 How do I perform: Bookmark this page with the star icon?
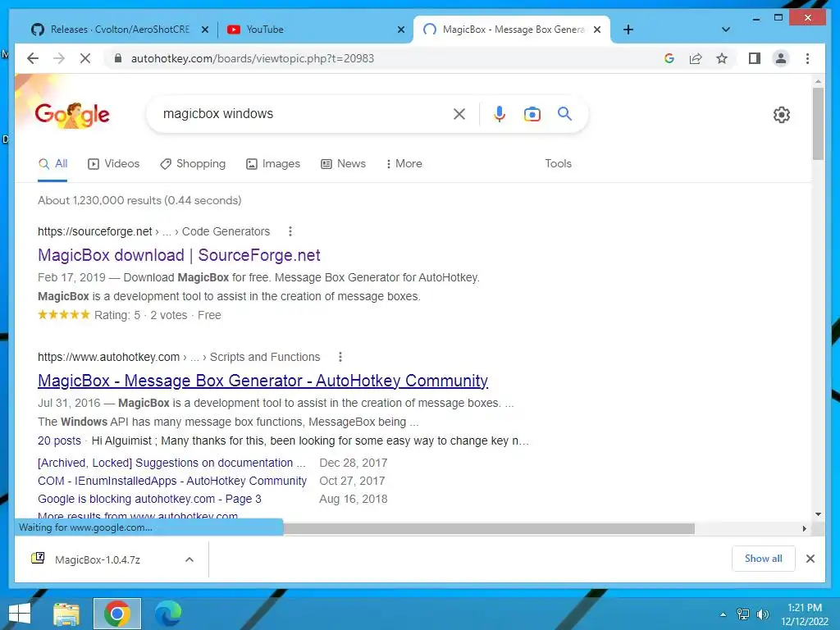(x=722, y=58)
